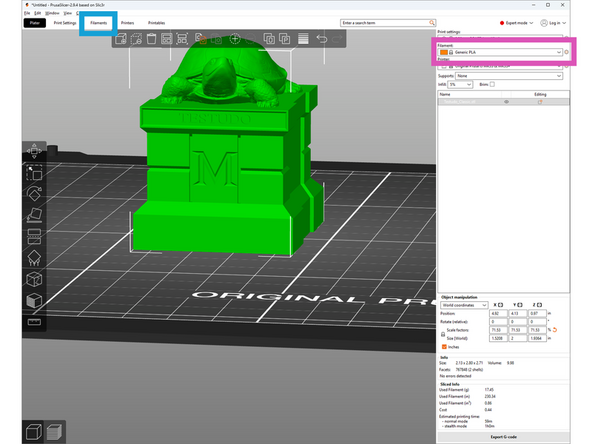The width and height of the screenshot is (592, 444).
Task: Toggle the Y axis mirror button
Action: pyautogui.click(x=520, y=305)
